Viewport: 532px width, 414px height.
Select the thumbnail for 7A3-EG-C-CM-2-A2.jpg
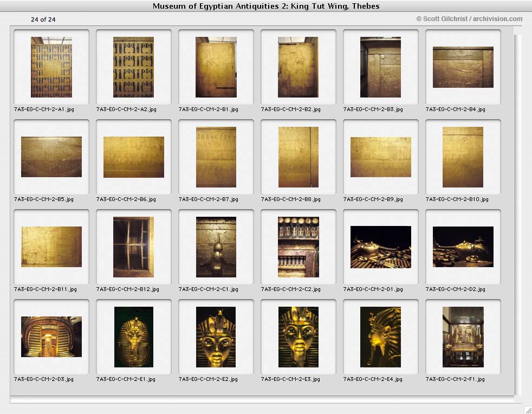tap(134, 67)
